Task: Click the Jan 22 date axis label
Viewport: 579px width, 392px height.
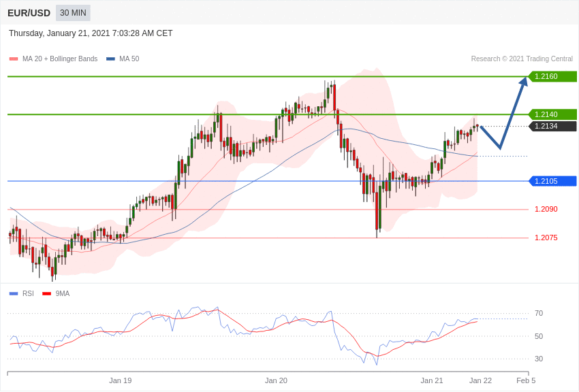Action: click(x=480, y=380)
